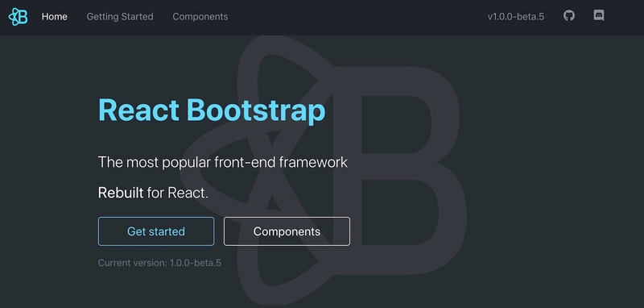Click the word React in the blue heading
Viewport: 644px width, 308px height.
[x=138, y=110]
